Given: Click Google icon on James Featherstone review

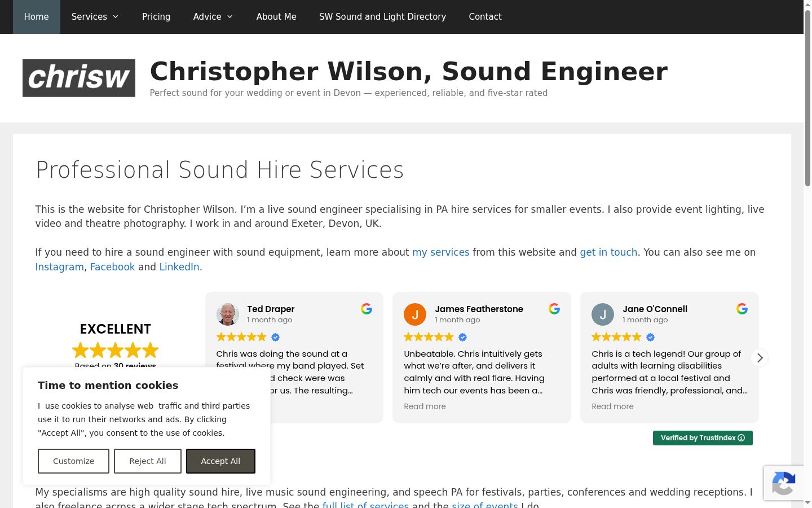Looking at the screenshot, I should (554, 309).
